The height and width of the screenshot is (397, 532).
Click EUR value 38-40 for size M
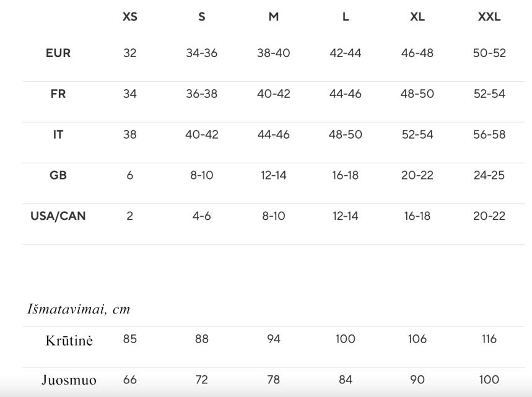pyautogui.click(x=274, y=53)
